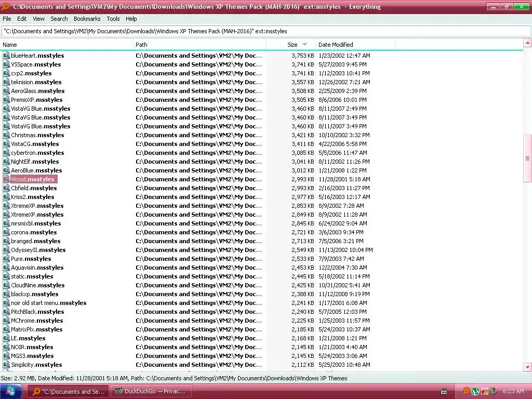
Task: Click the green uTorrent tray icon
Action: point(475,391)
